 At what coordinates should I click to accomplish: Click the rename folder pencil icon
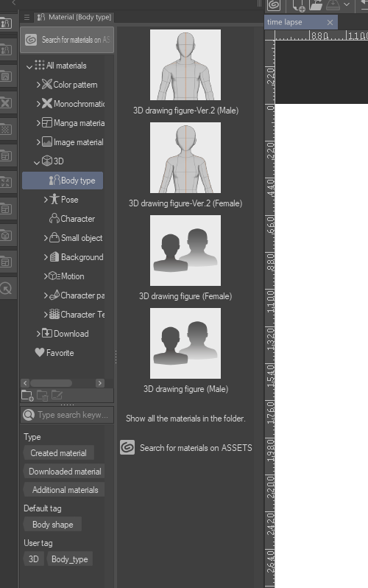click(57, 395)
